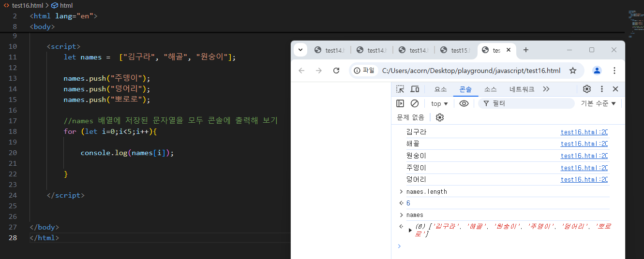644x259 pixels.
Task: Click the code file icon before test16.html
Action: point(6,5)
